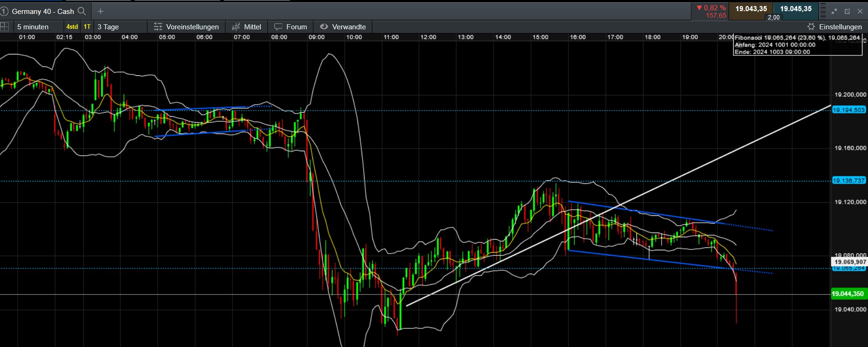Click the buy price 19.045,35

(x=796, y=9)
